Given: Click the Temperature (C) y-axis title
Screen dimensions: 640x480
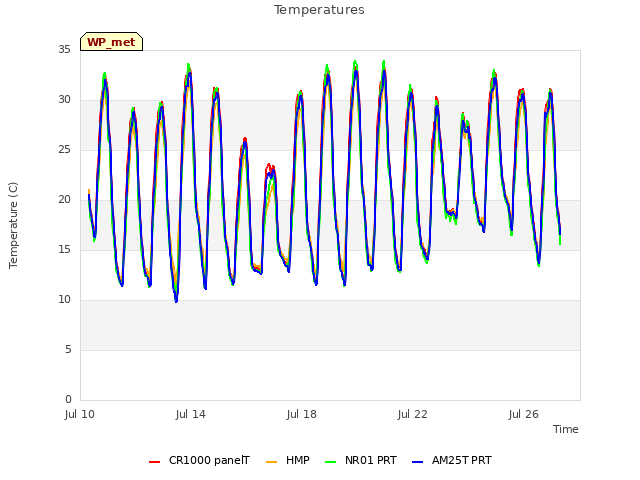Looking at the screenshot, I should (x=13, y=225).
